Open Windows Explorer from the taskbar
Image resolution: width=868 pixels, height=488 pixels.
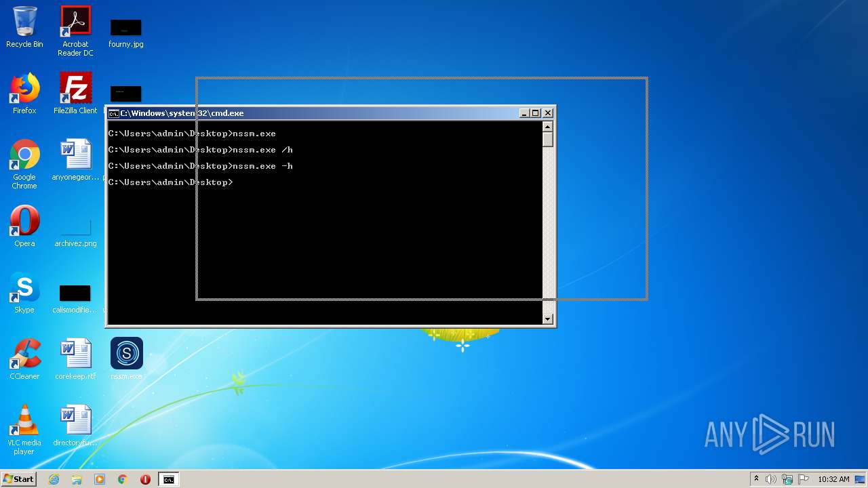77,479
